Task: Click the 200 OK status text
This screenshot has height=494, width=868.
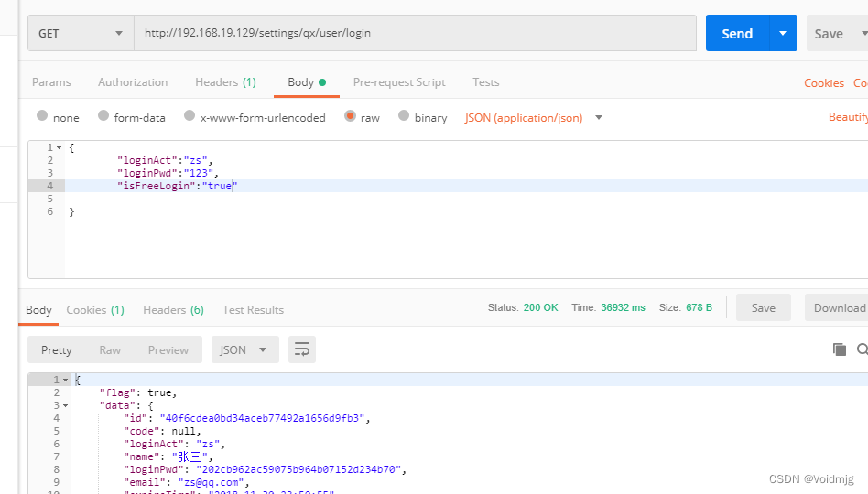Action: coord(541,307)
